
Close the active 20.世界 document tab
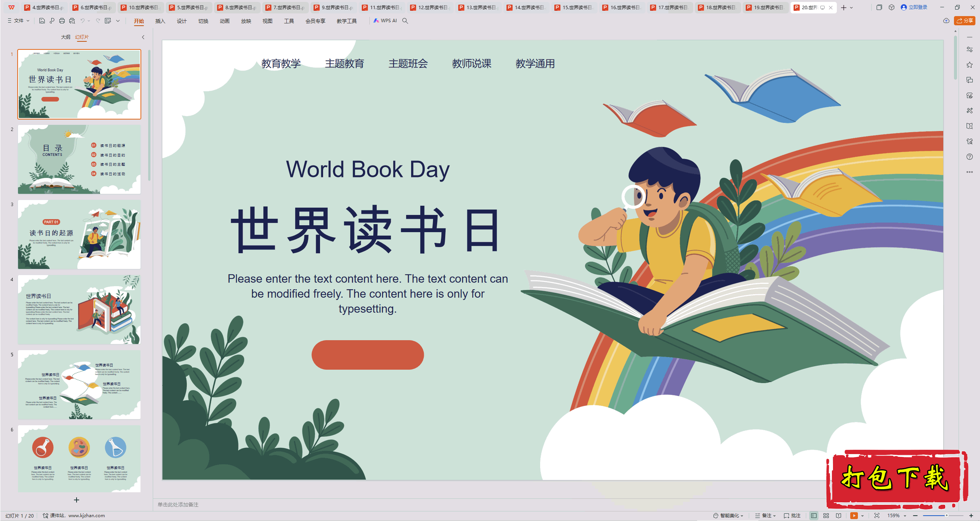[831, 7]
